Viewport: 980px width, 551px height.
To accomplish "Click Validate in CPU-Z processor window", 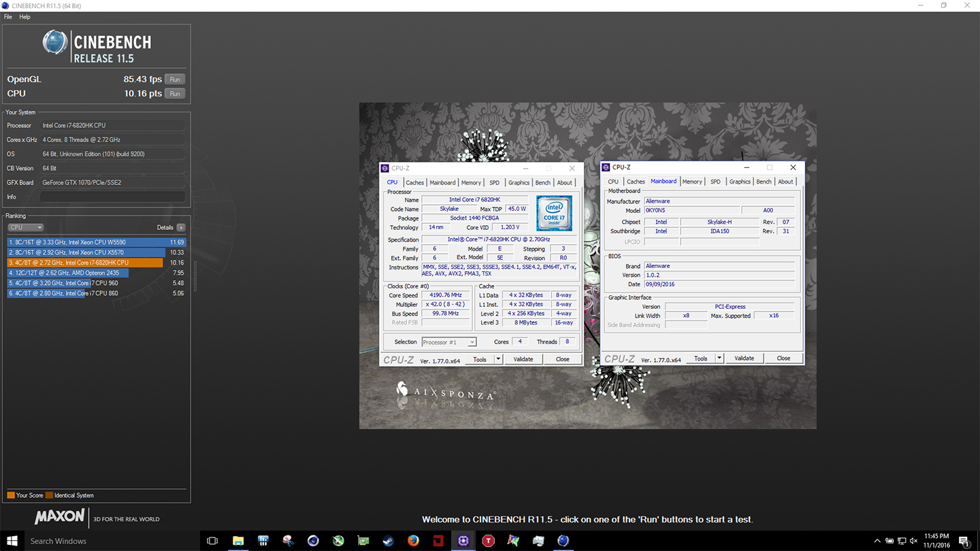I will click(523, 359).
